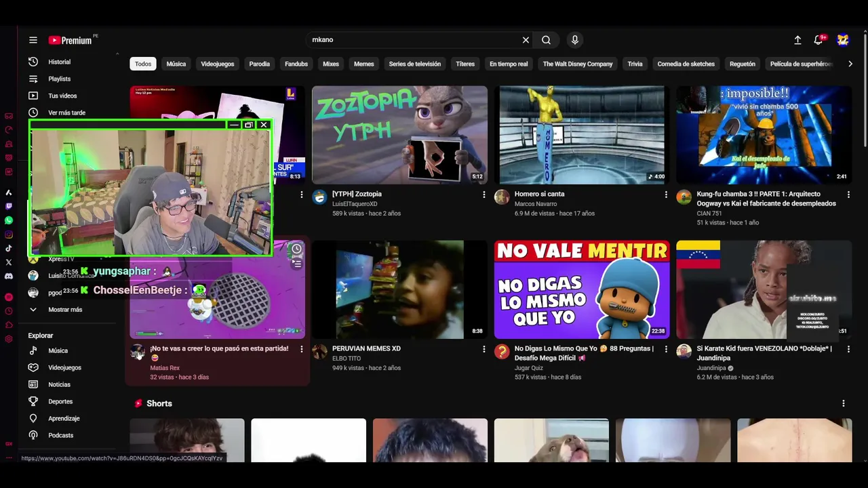Viewport: 868px width, 488px height.
Task: Open the YouTube hamburger guide menu
Action: [x=33, y=40]
